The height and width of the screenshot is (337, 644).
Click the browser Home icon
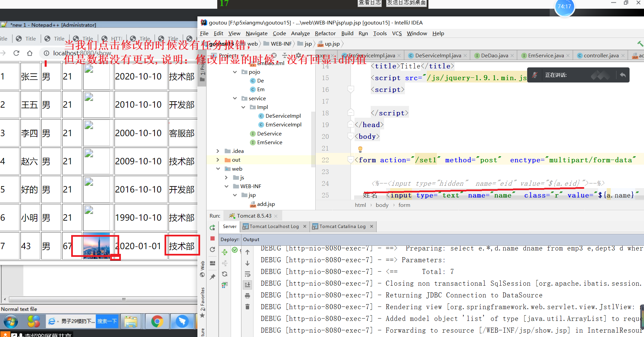point(30,53)
